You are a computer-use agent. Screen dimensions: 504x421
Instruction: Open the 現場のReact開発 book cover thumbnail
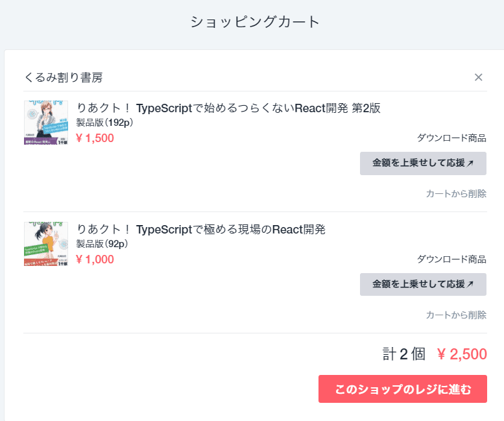45,244
